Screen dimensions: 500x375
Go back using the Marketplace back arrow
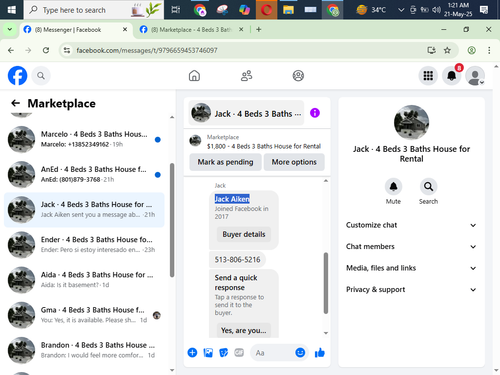15,103
